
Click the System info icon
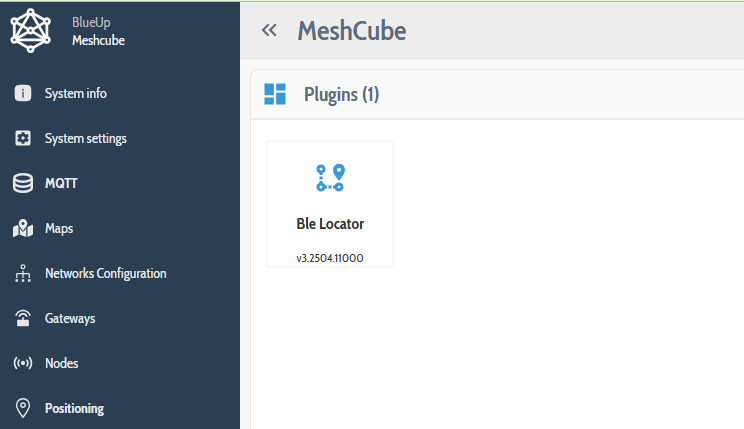click(23, 93)
